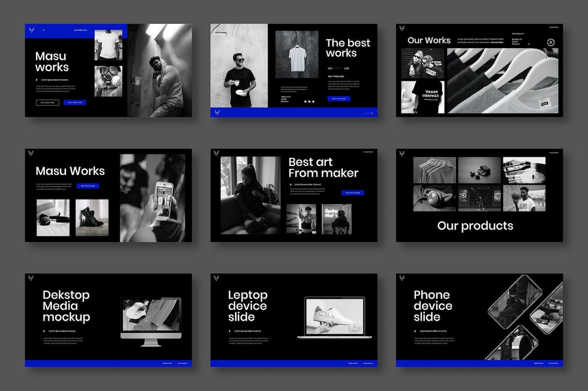This screenshot has width=588, height=391.
Task: Click the triangle bullet under Masu works heading
Action: [37, 80]
